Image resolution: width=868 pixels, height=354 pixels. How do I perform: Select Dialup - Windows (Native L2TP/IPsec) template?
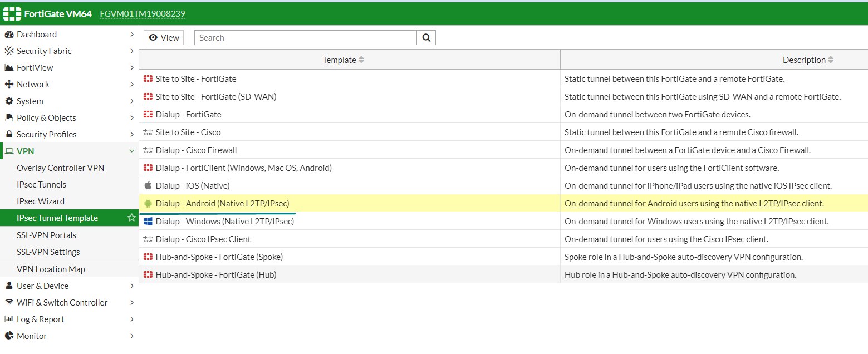(225, 222)
